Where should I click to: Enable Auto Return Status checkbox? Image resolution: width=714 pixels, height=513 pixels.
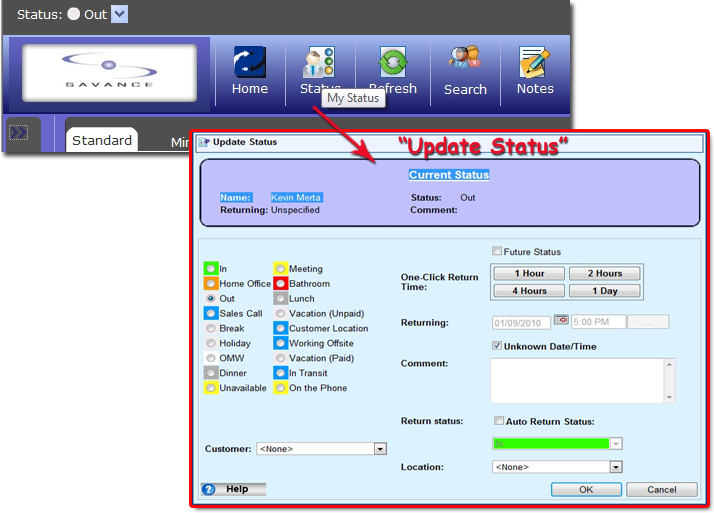[499, 421]
